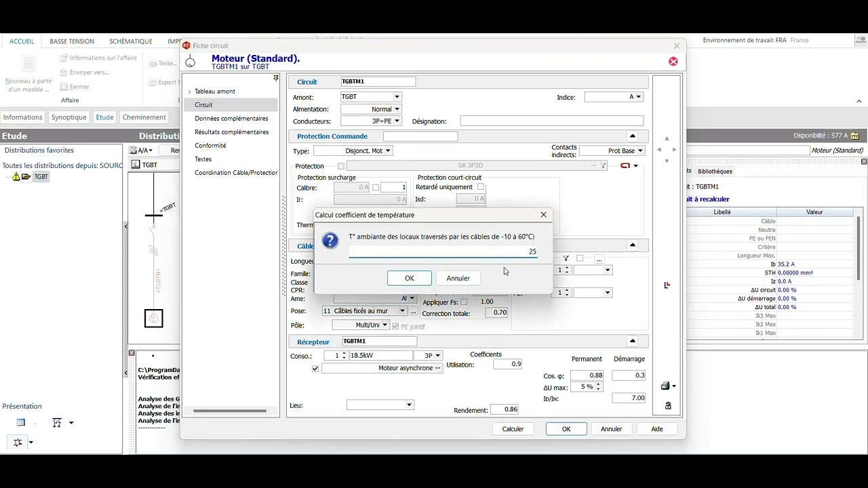Click the Bibliothèques tab in right panel

tap(715, 171)
